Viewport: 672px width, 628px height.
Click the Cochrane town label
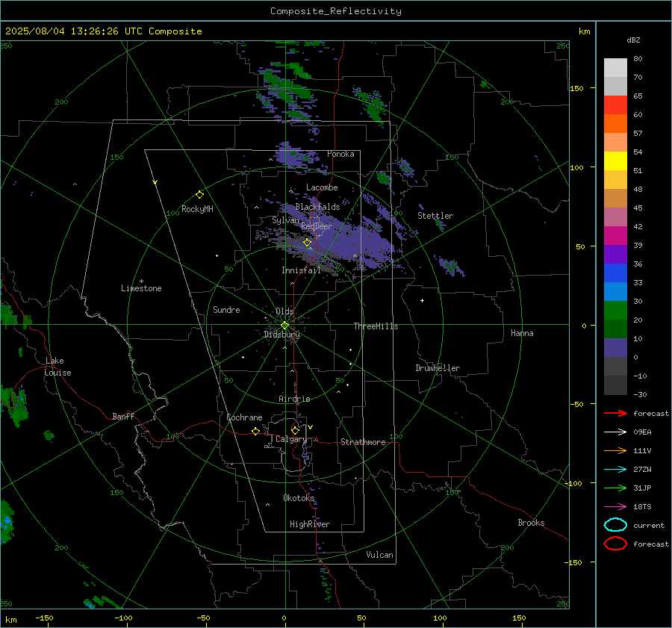click(244, 417)
